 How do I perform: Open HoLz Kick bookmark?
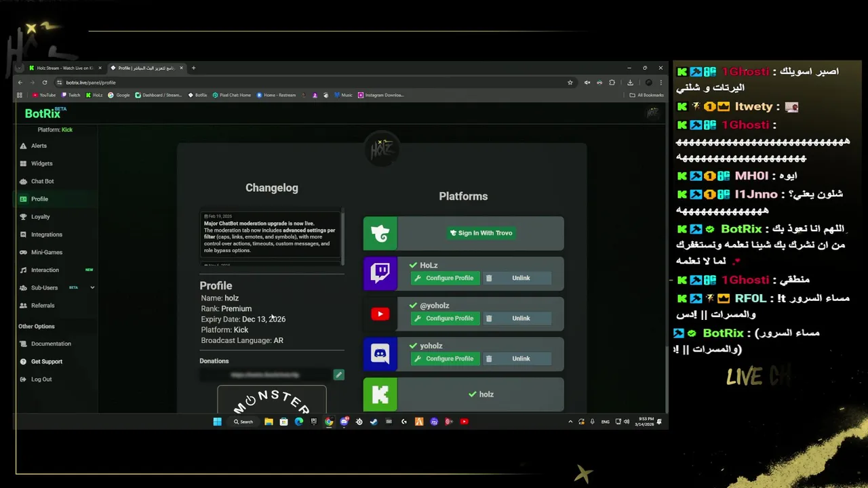pos(94,95)
